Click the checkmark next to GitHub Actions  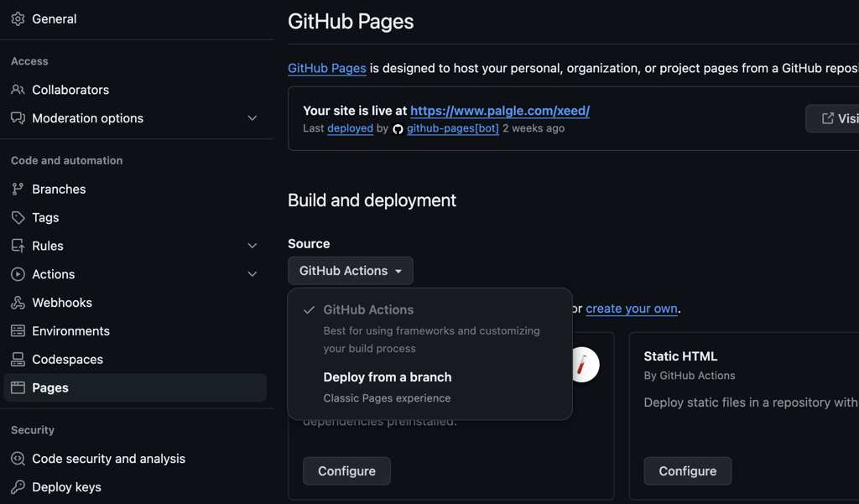pyautogui.click(x=309, y=310)
